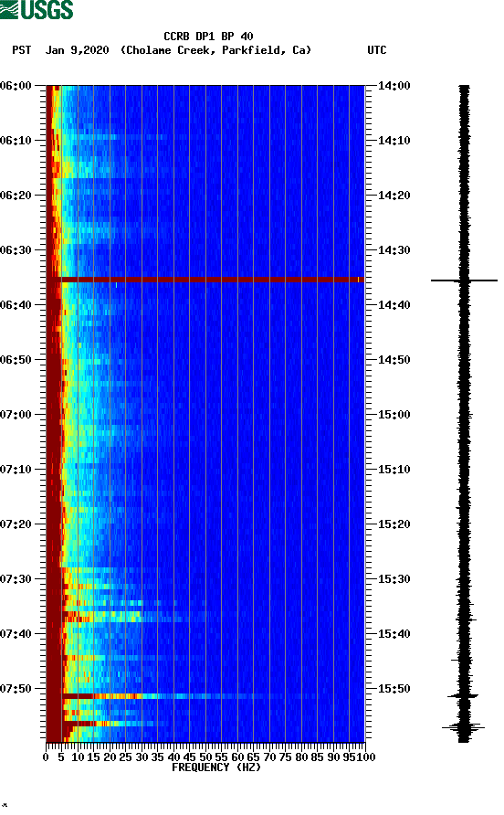This screenshot has width=504, height=815.
Task: Click the 15:30 UTC time label
Action: (394, 579)
